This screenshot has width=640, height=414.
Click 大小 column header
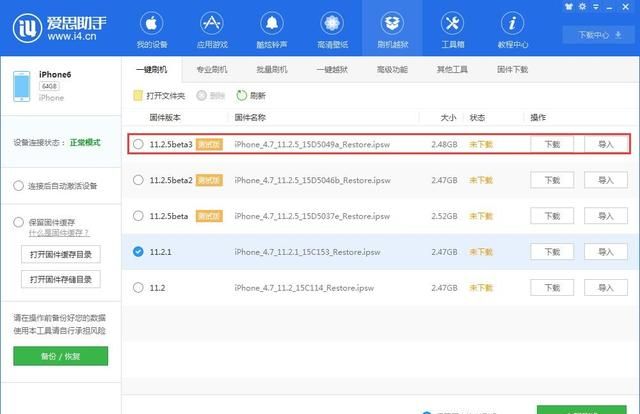pyautogui.click(x=448, y=118)
